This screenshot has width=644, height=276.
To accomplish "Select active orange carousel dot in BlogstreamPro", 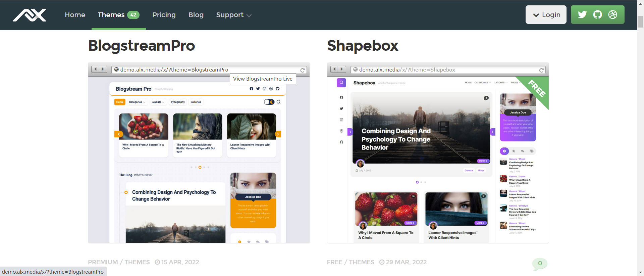I will coord(200,167).
